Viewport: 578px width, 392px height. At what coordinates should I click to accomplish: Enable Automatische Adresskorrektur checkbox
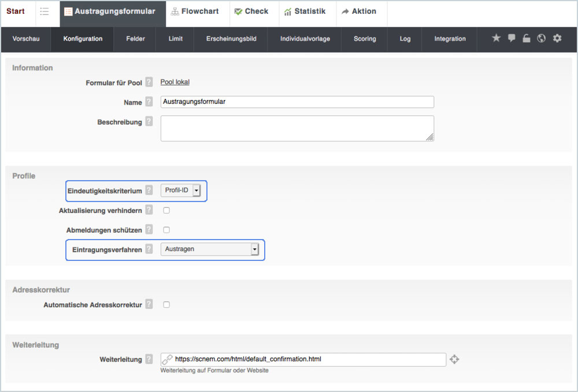point(166,304)
